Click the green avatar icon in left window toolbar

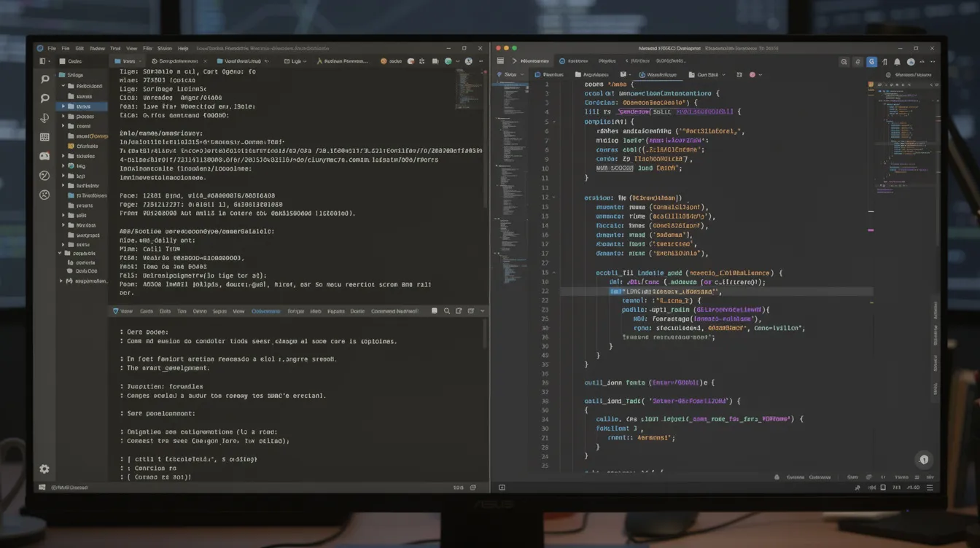click(448, 62)
